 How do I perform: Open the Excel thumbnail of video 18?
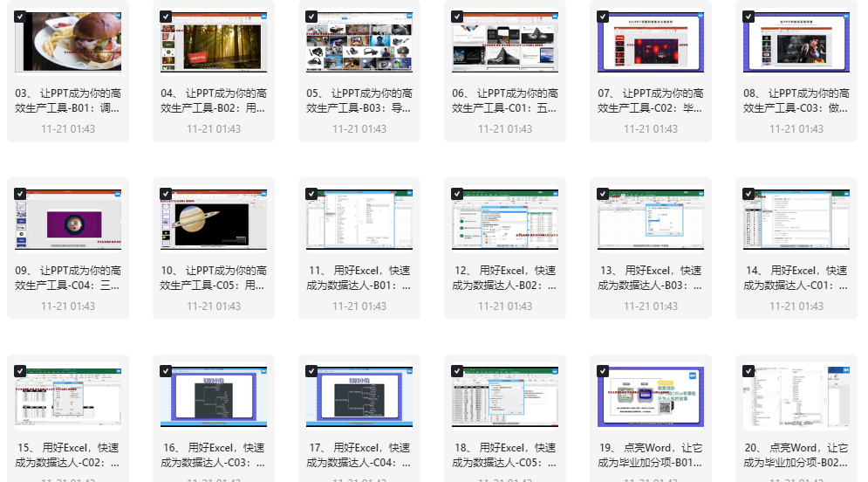click(x=505, y=397)
